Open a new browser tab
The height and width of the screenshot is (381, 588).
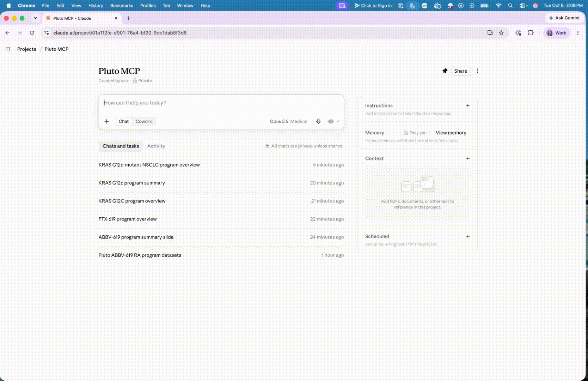click(x=128, y=18)
